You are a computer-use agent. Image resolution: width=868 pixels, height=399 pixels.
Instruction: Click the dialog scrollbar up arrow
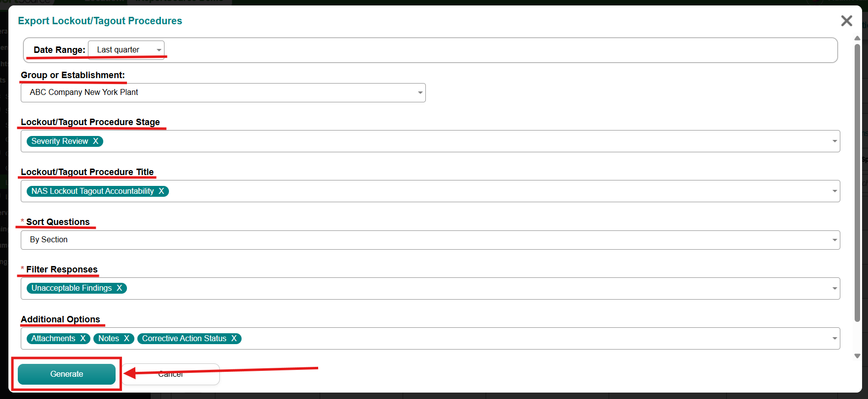pyautogui.click(x=858, y=38)
